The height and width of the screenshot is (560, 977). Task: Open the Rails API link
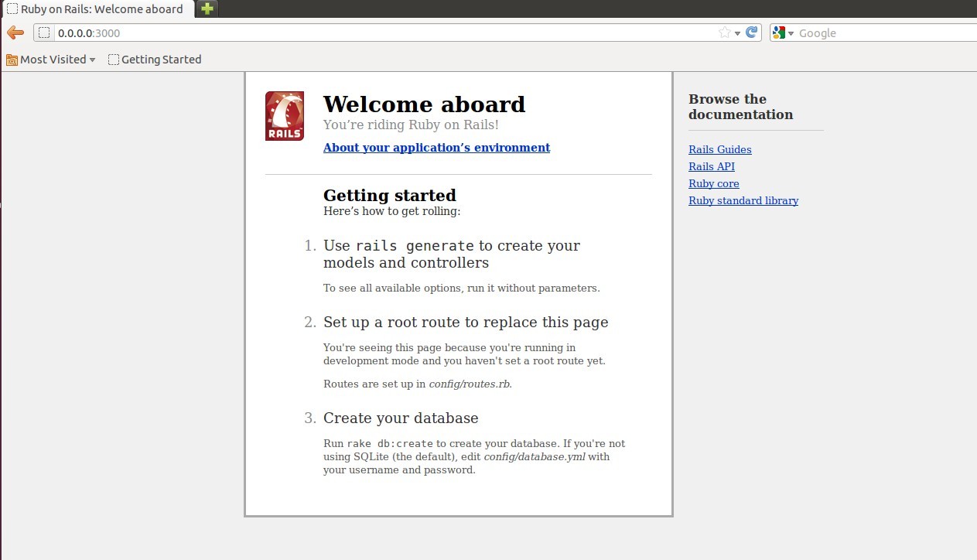click(712, 167)
